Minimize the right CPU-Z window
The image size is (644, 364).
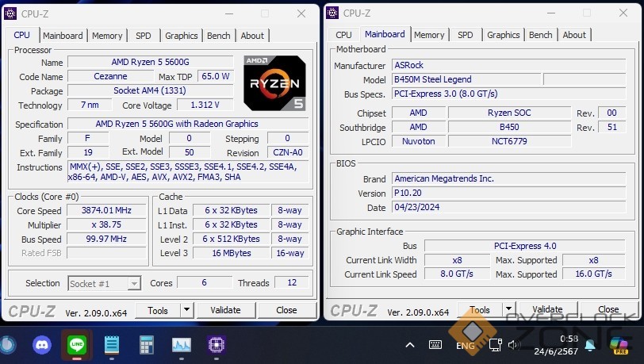coord(550,13)
